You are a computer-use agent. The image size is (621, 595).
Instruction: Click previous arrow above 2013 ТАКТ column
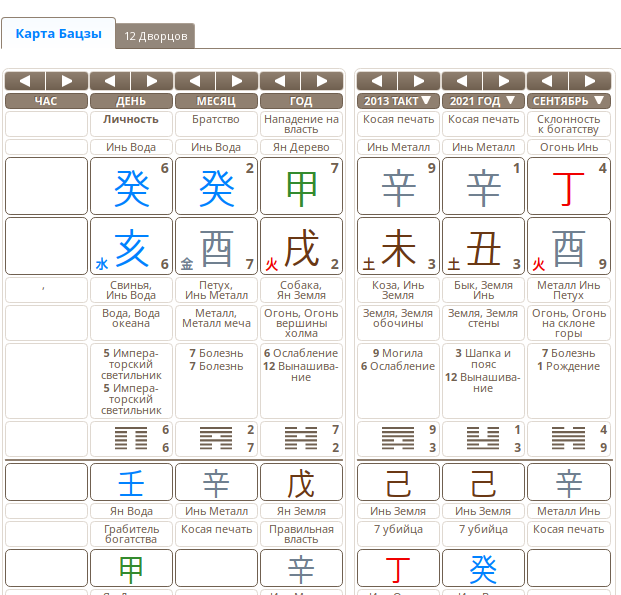(377, 81)
